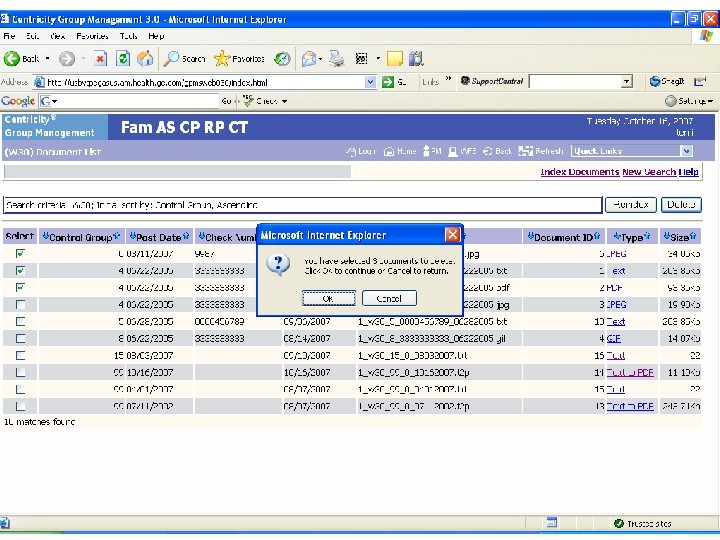Open the File menu
Screen dimensions: 720x540
tap(9, 36)
